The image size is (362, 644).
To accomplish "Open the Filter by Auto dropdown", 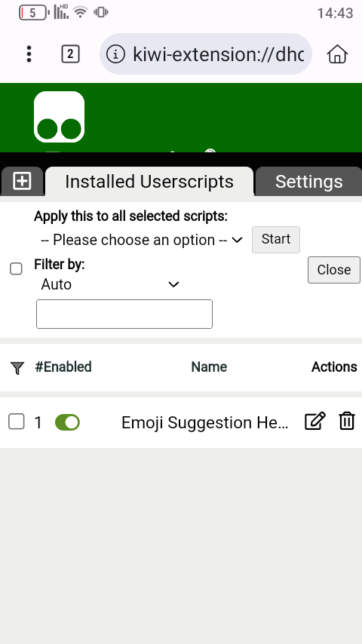I will [x=109, y=284].
